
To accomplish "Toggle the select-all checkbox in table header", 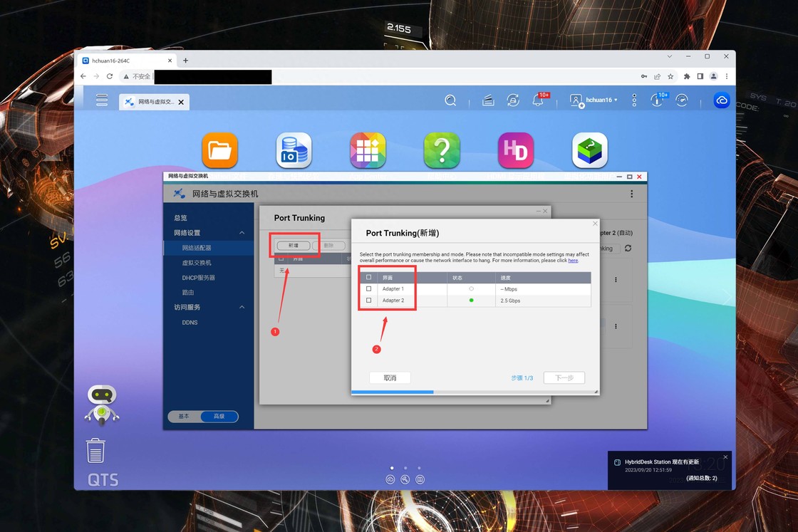I will (368, 277).
